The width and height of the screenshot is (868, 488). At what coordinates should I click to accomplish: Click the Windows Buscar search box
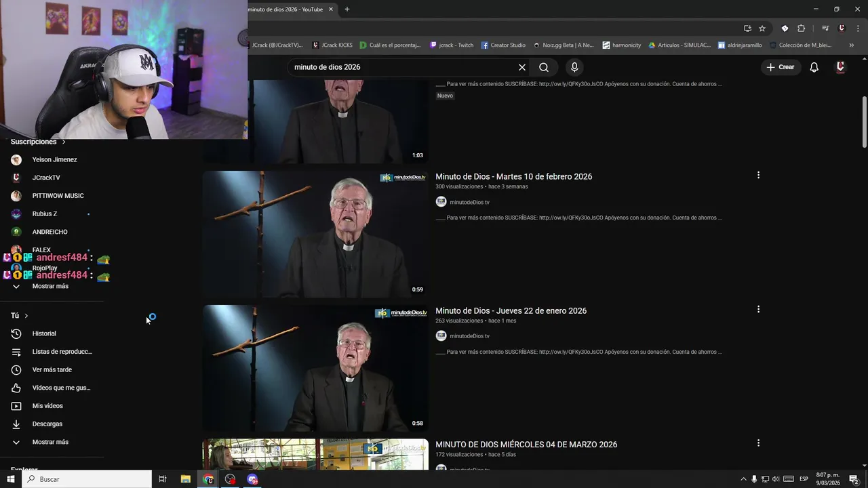coord(87,479)
